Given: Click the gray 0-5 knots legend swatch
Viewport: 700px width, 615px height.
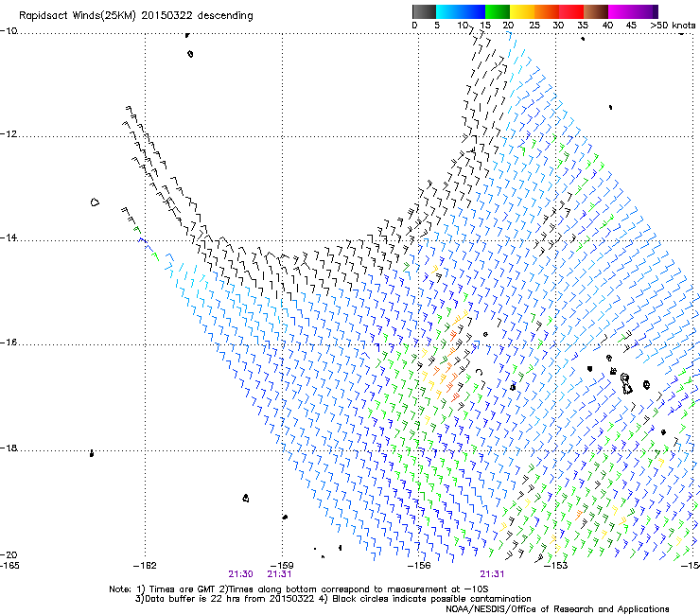Looking at the screenshot, I should [x=424, y=11].
